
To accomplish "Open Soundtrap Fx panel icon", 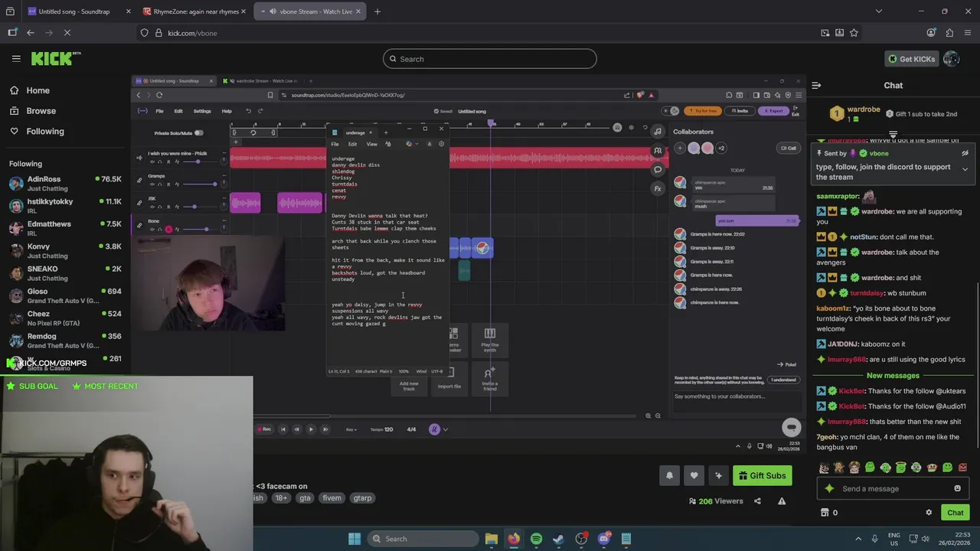I will (x=658, y=188).
